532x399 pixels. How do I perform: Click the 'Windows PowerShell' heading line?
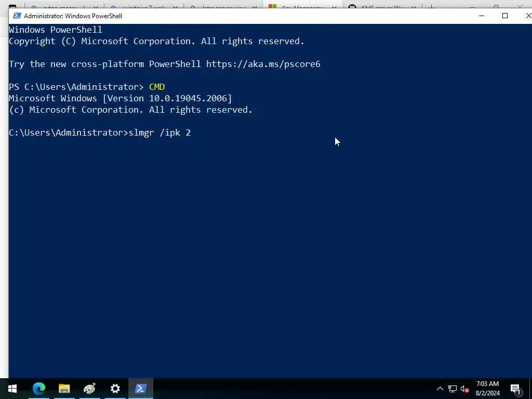pyautogui.click(x=55, y=30)
